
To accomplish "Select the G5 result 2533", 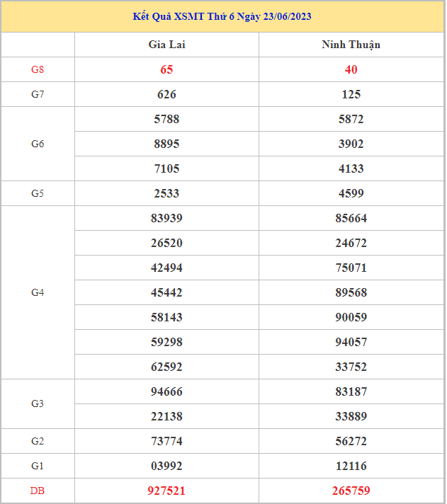I will (166, 193).
